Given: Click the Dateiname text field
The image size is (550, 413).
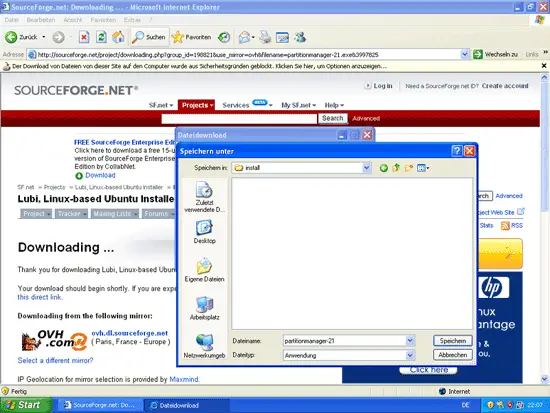Looking at the screenshot, I should coord(344,340).
